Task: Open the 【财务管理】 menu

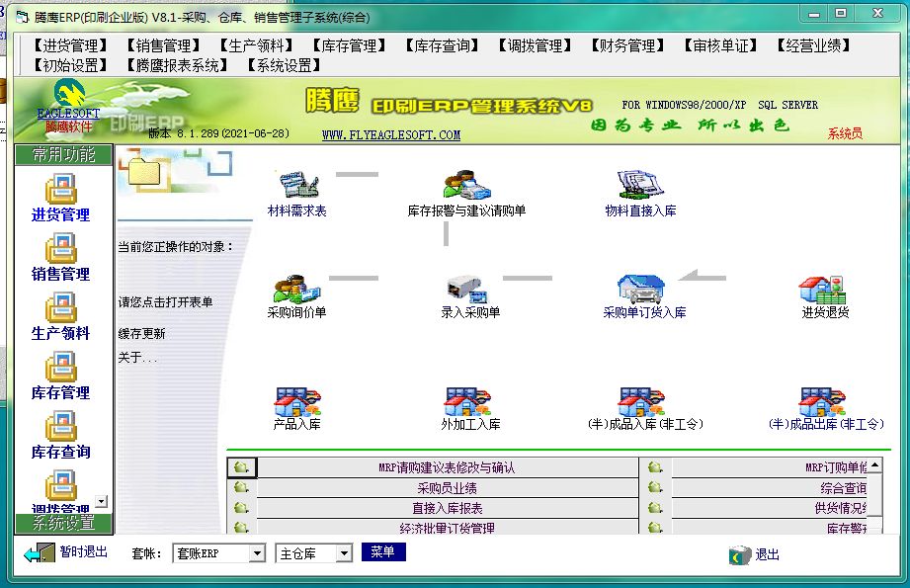Action: (628, 45)
